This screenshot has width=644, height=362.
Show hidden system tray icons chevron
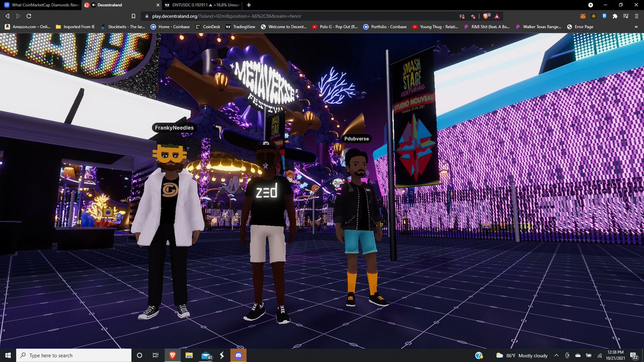557,356
